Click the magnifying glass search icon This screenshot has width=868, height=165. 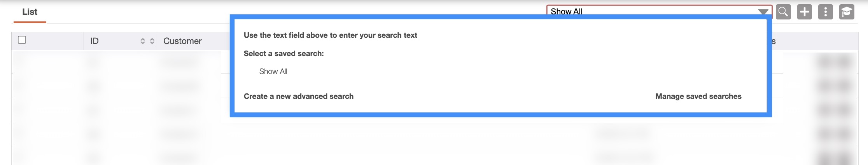(783, 12)
